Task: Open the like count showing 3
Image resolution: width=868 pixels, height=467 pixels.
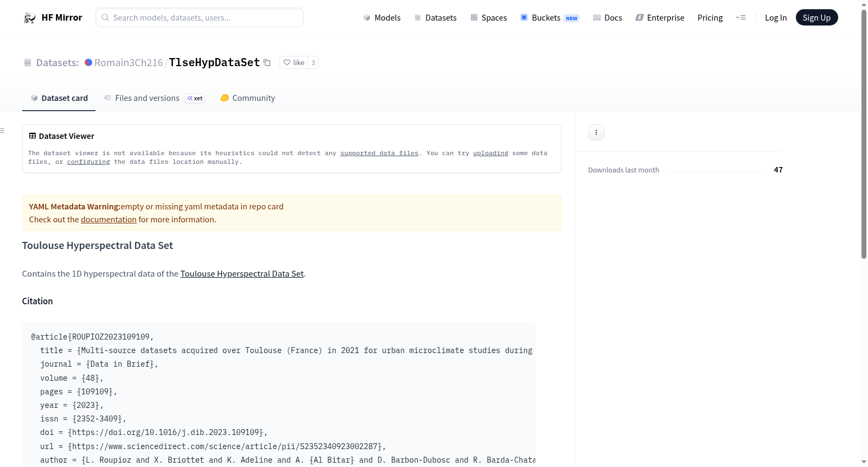Action: (x=313, y=62)
